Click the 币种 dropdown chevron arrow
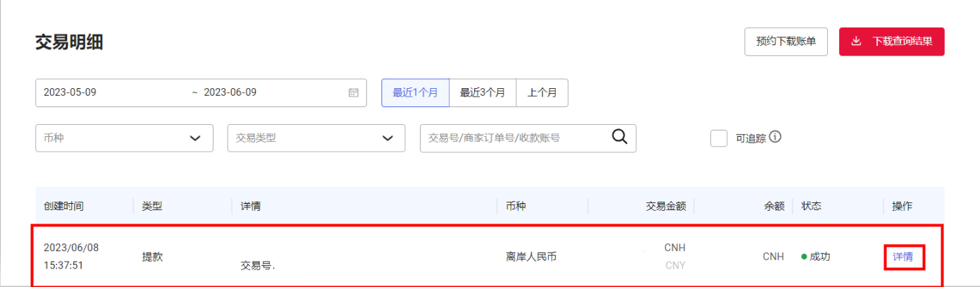Viewport: 980px width, 287px height. (x=195, y=138)
